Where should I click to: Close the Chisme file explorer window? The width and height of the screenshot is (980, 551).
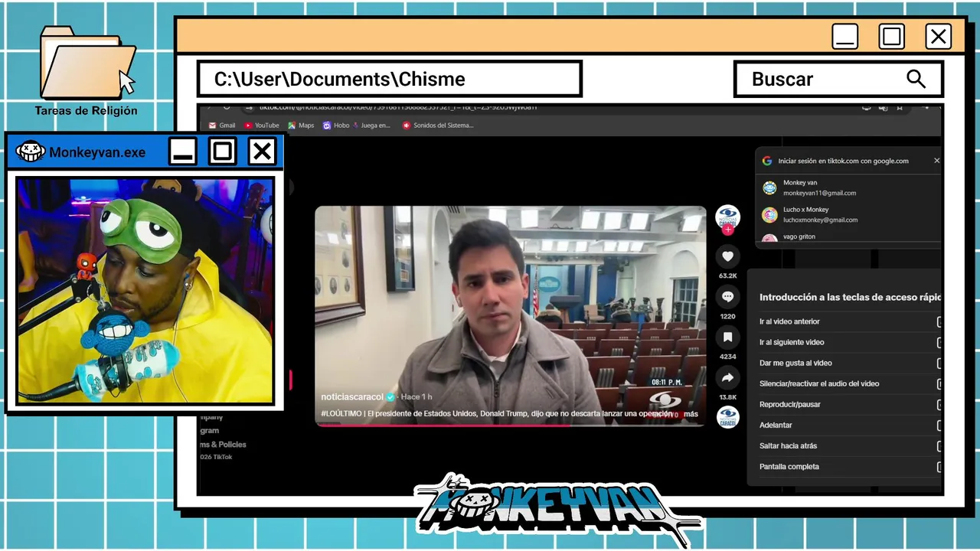pos(938,36)
